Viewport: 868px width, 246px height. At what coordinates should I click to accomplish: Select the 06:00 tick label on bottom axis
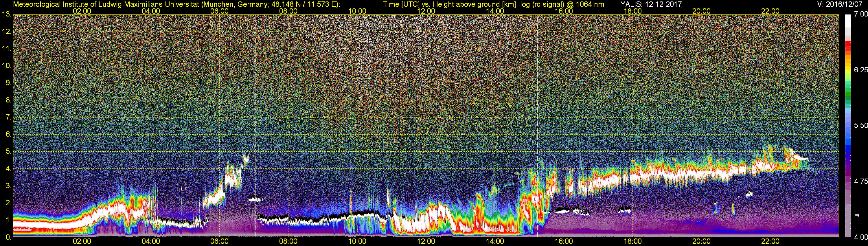pos(219,242)
